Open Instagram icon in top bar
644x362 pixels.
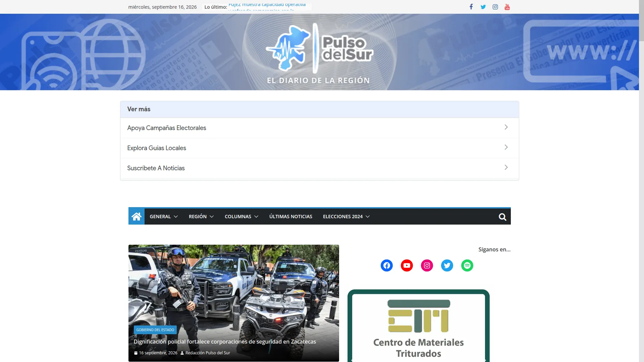tap(495, 7)
